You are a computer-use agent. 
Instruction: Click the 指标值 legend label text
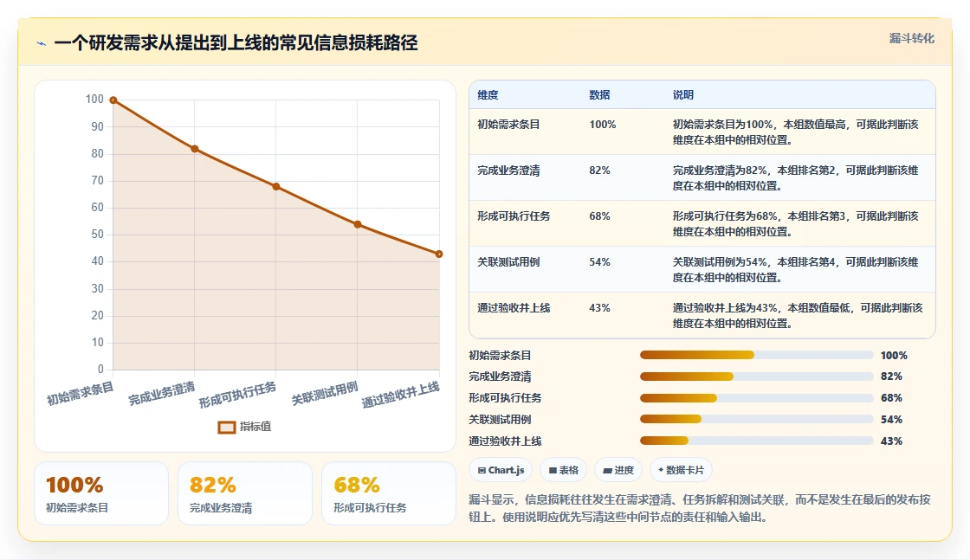point(255,427)
